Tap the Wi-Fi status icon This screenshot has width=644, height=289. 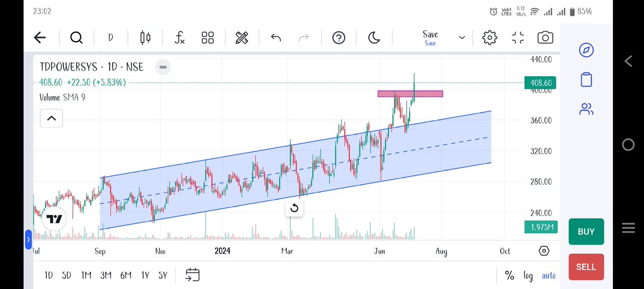(x=535, y=11)
